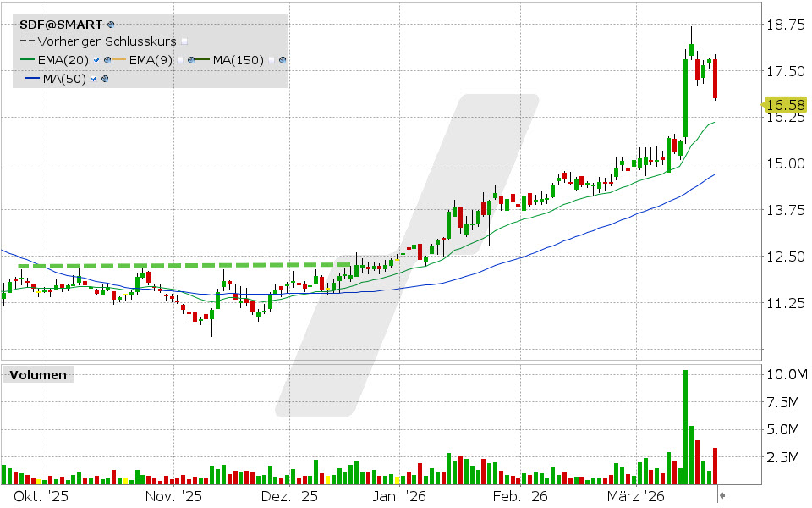This screenshot has height=508, width=812.
Task: Click the green dashed resistance line
Action: [x=169, y=266]
